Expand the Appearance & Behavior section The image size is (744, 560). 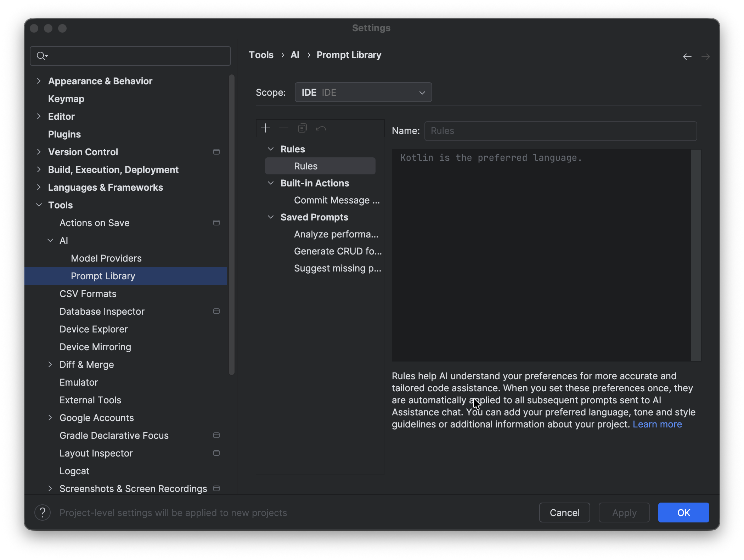[39, 81]
